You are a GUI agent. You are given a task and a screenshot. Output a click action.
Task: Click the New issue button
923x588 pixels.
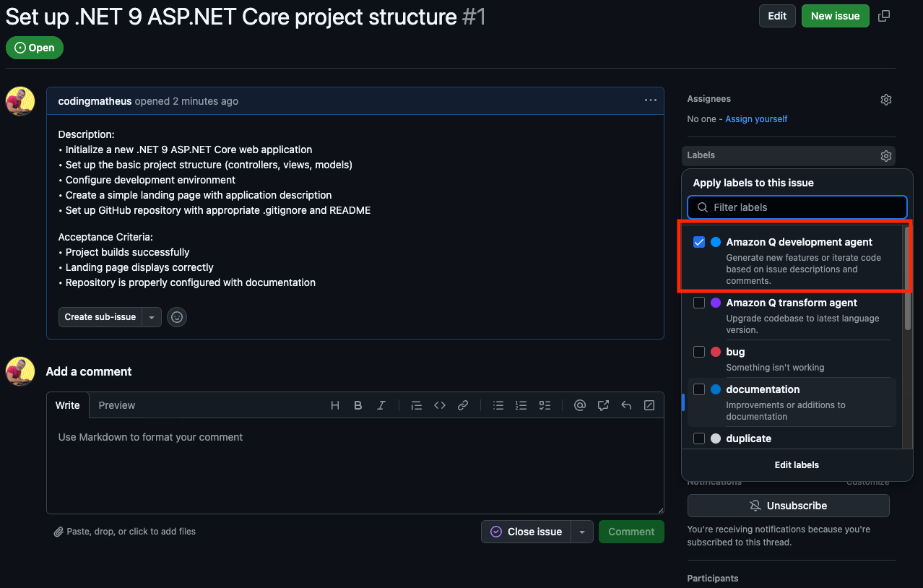[835, 16]
